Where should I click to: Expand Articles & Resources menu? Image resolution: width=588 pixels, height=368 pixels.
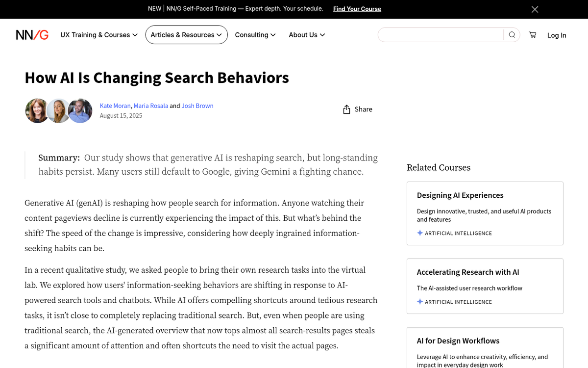tap(186, 35)
